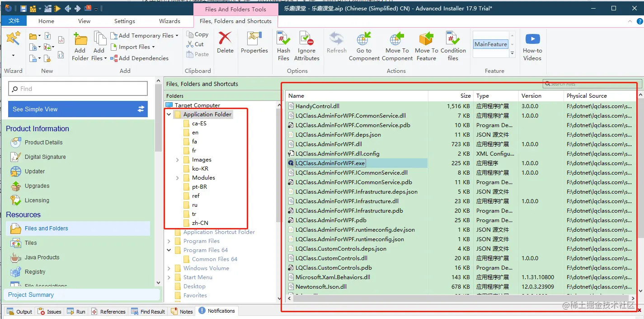Open the Wizard dropdown arrow
644x319 pixels.
pyautogui.click(x=13, y=55)
